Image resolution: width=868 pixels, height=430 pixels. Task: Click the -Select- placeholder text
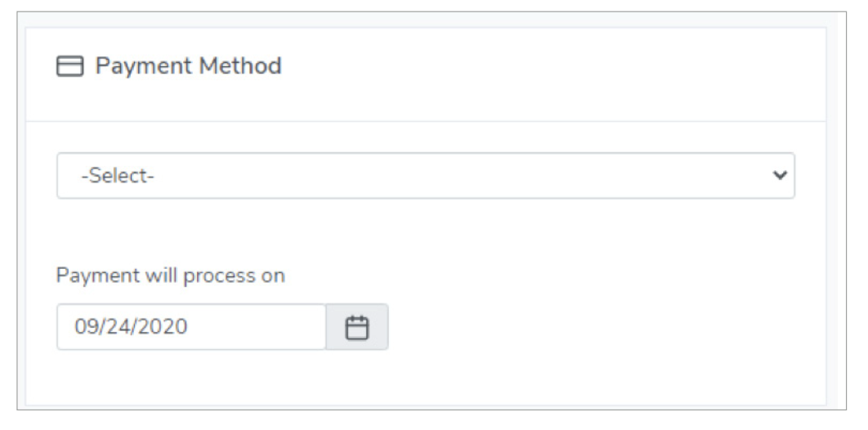[x=118, y=176]
